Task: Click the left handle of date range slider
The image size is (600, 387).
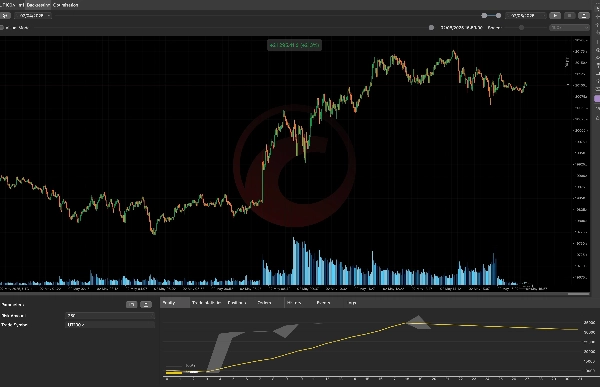Action: click(484, 16)
